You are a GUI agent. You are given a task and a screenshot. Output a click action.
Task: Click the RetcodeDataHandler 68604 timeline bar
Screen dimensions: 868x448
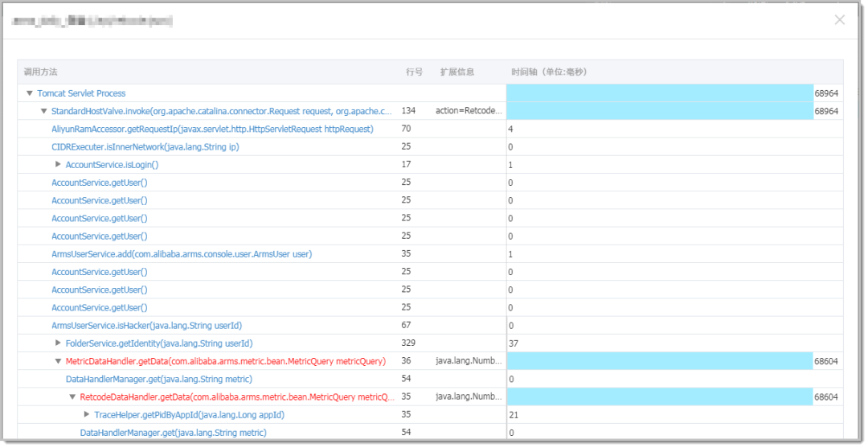660,397
